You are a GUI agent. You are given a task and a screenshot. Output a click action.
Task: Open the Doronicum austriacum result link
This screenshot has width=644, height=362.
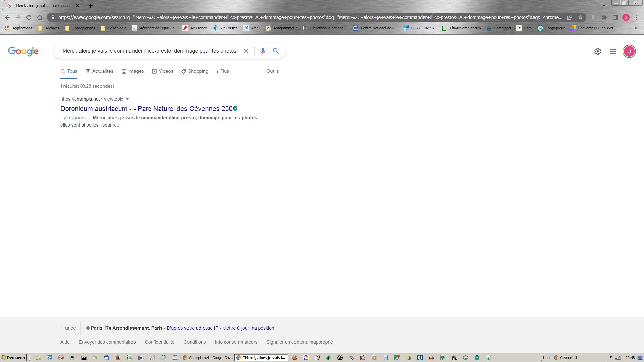click(x=146, y=109)
